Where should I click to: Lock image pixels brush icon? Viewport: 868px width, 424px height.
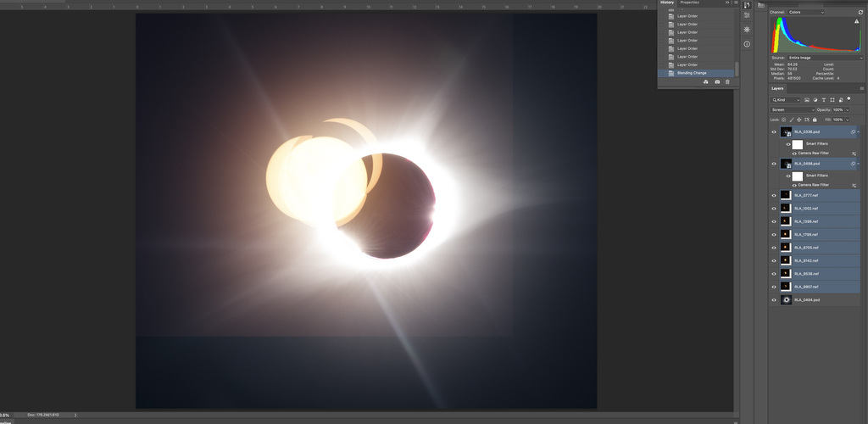[792, 120]
